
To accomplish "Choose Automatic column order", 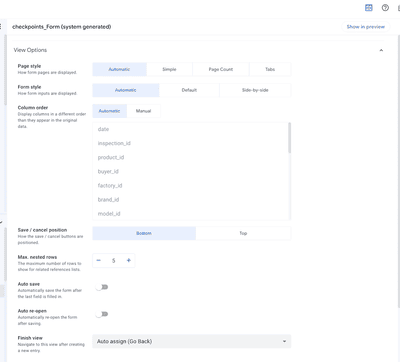I will (109, 111).
